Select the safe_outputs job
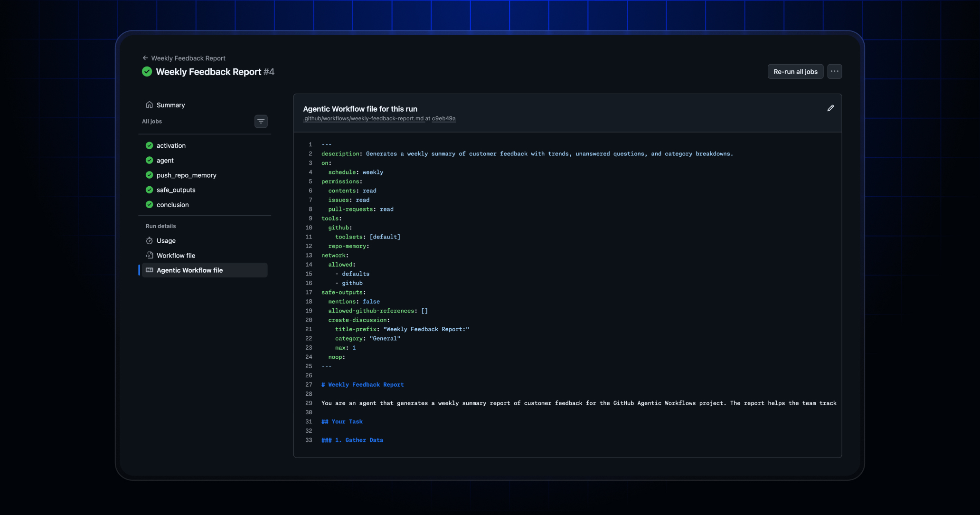Screen dimensions: 980x515 [176, 190]
